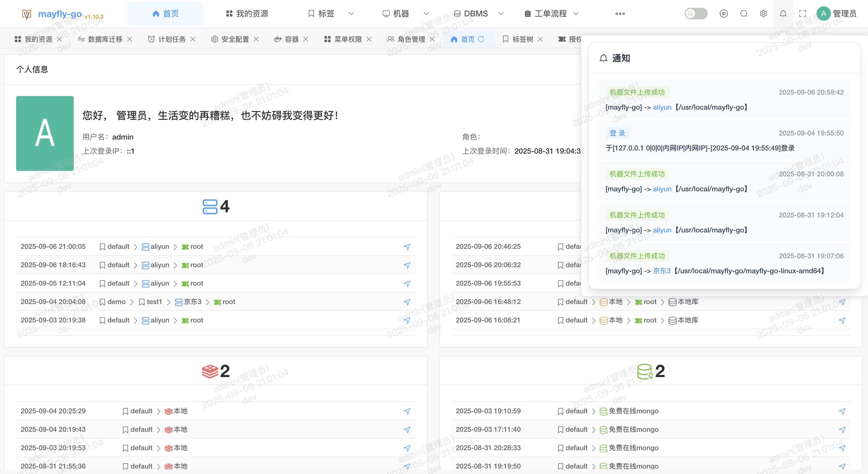868x474 pixels.
Task: Click the Mongo count 2 icon
Action: click(645, 371)
